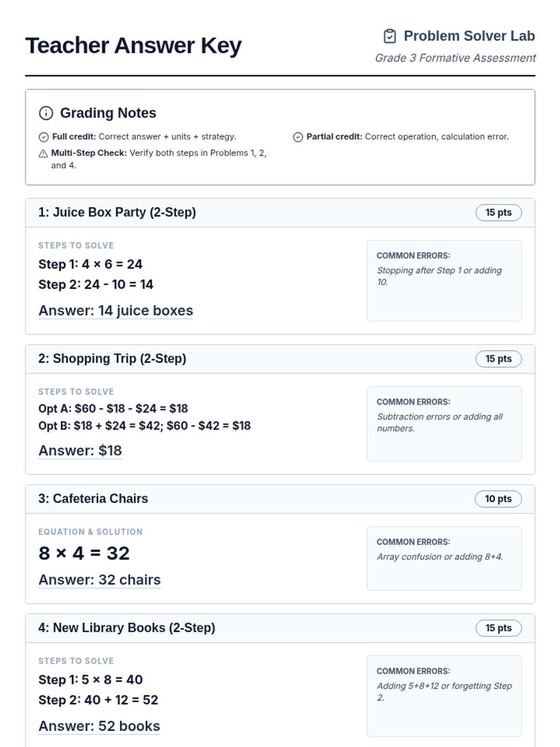Click the 15 pts badge for Juice Box Party
Viewport: 560px width, 747px height.
pyautogui.click(x=498, y=212)
